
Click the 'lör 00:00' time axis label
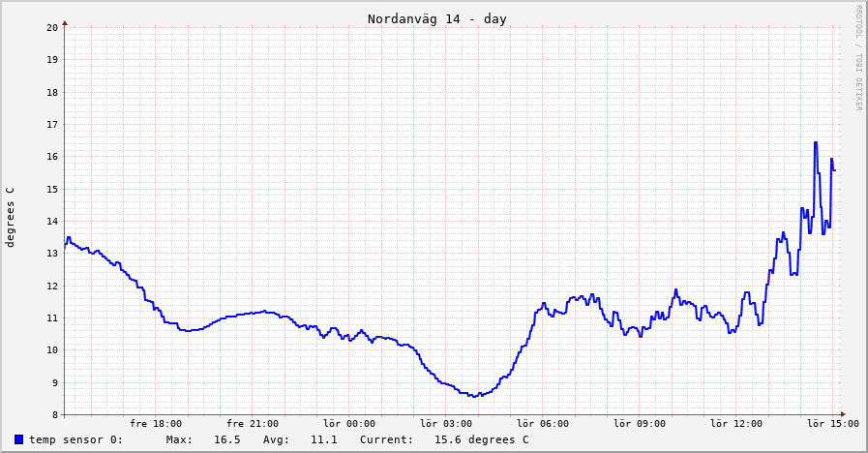[x=349, y=424]
